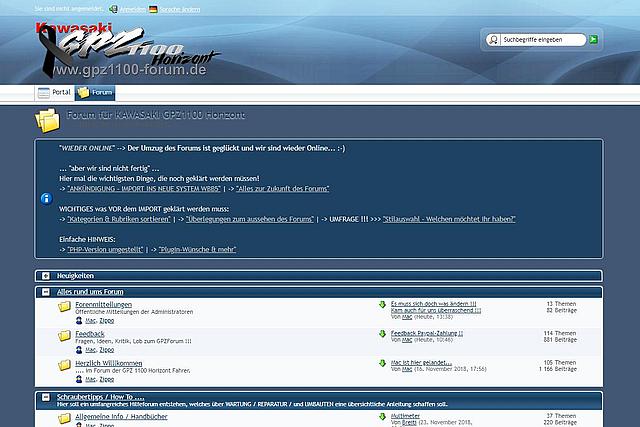Open post Kam auch für uns überraschend
Screen dimensions: 640x427
[436, 310]
